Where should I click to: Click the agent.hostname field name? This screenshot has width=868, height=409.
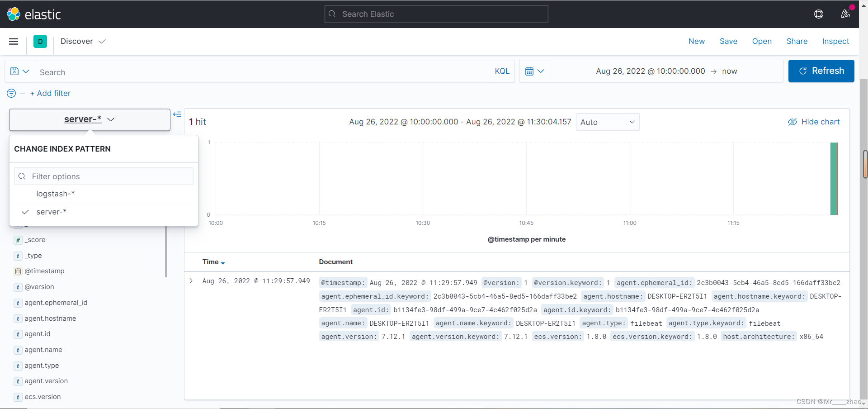click(x=50, y=319)
